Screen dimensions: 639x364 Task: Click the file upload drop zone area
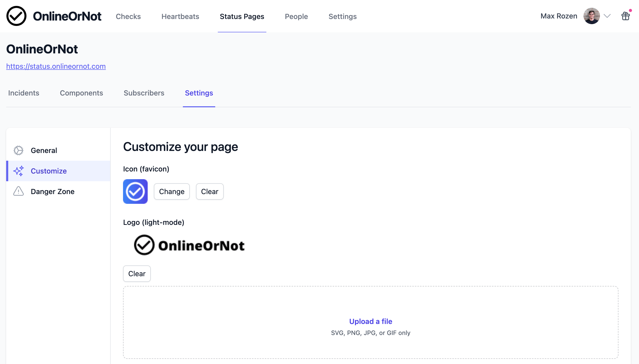coord(371,321)
